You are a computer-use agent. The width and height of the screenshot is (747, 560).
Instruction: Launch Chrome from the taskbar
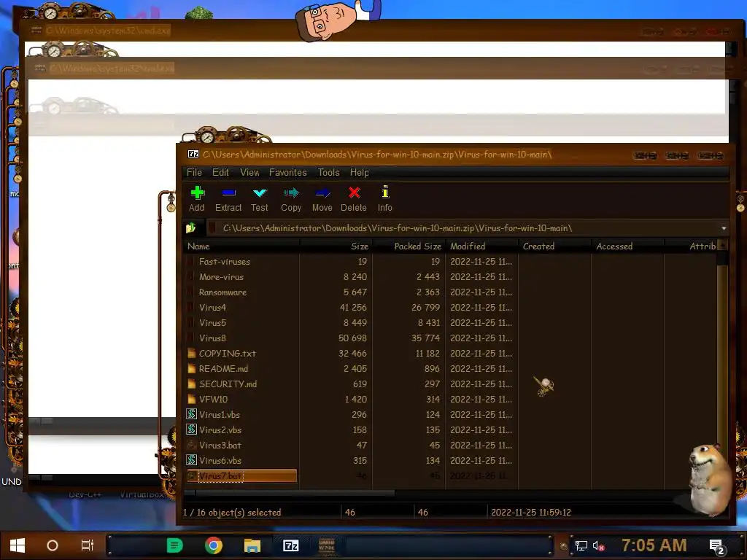point(214,545)
